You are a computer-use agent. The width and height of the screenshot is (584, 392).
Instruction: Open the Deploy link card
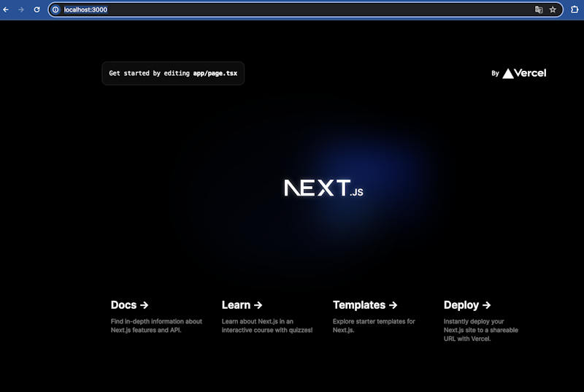(x=481, y=321)
